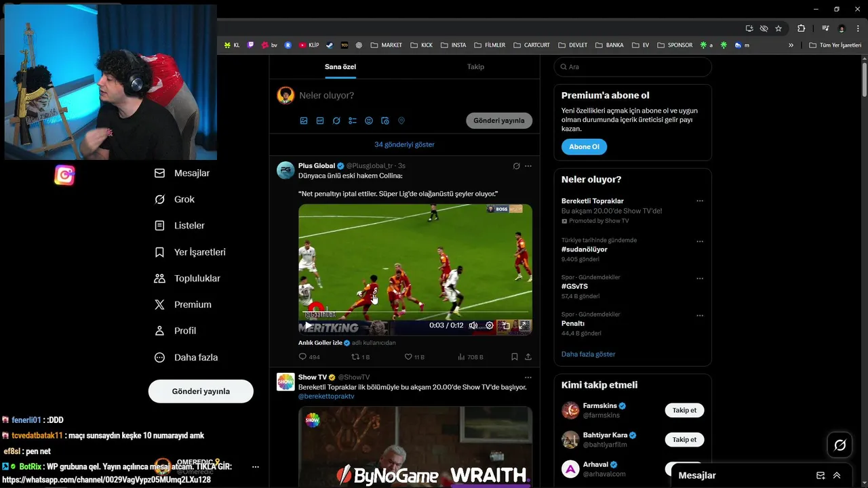Repost the Plus Global post (1 B)

coord(360,357)
